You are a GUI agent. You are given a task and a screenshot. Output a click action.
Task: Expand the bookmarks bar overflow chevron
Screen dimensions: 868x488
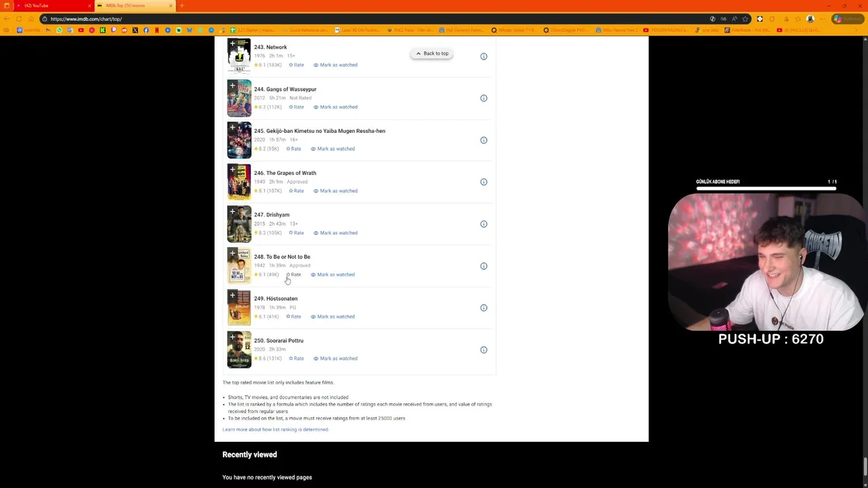click(x=856, y=30)
